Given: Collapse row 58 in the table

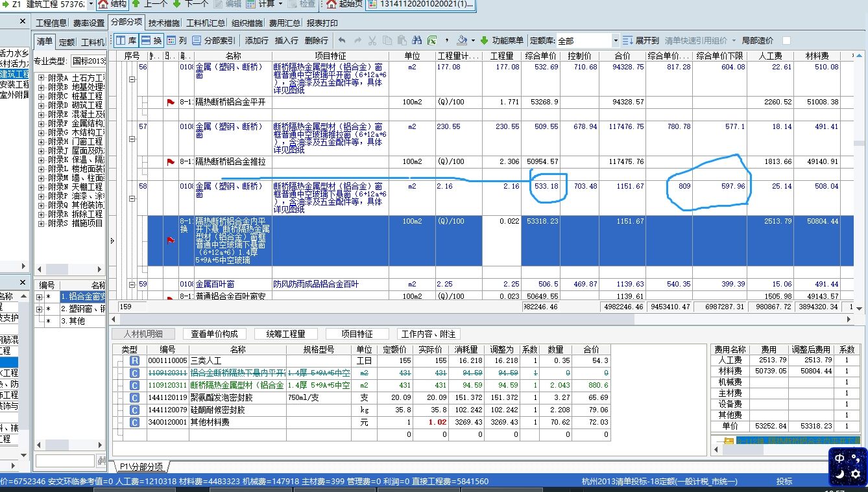Looking at the screenshot, I should tap(132, 199).
